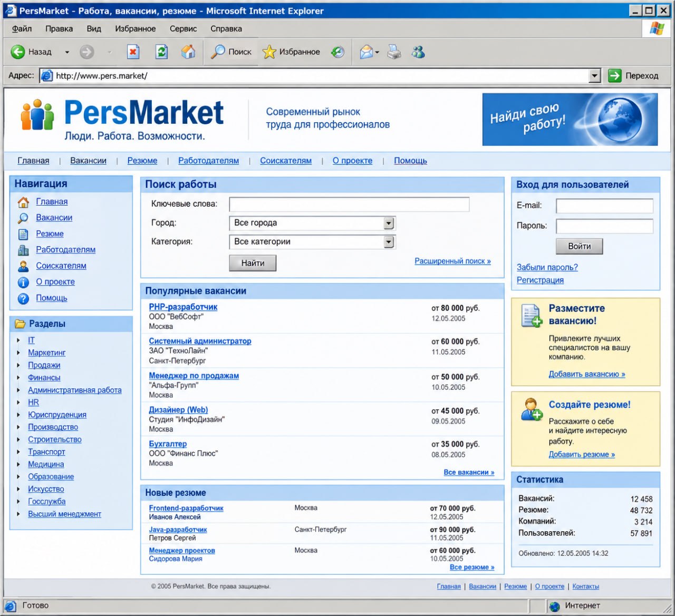Screen dimensions: 675x616
Task: Click the red X Stop toolbar icon
Action: click(x=133, y=52)
